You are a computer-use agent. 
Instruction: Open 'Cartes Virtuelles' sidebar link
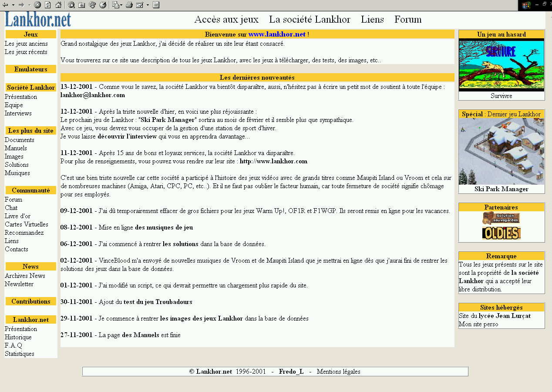[27, 224]
